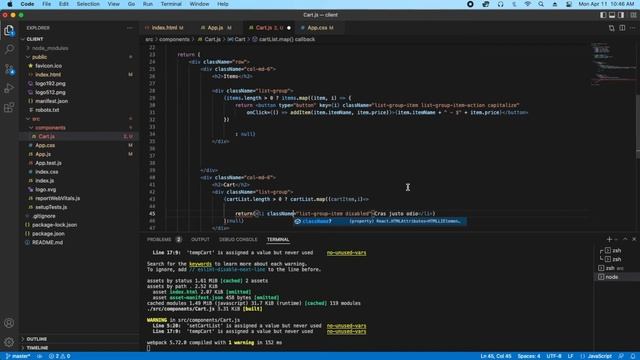The height and width of the screenshot is (360, 640).
Task: Open the OUTPUT panel tab
Action: tap(200, 240)
